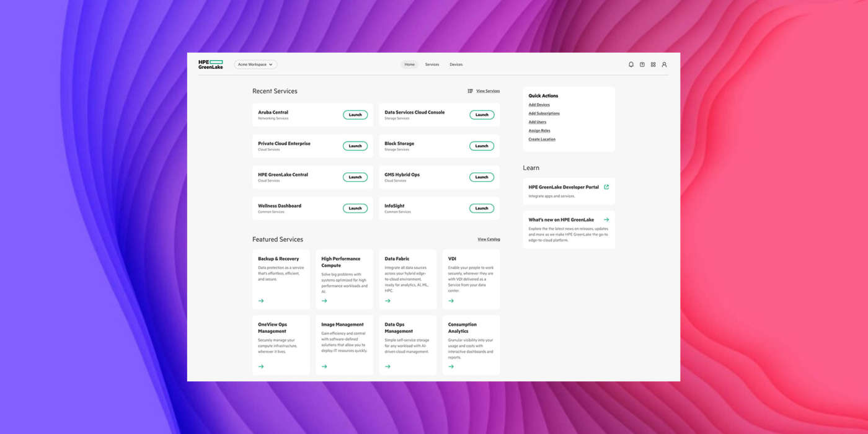Launch Block Storage

pos(482,146)
